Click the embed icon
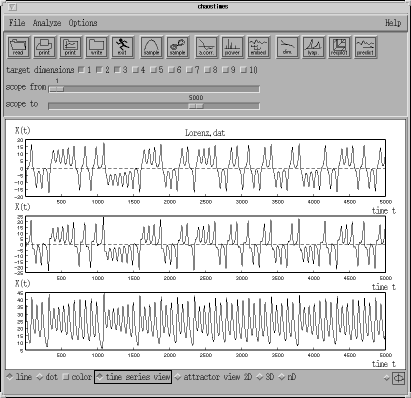 (258, 47)
